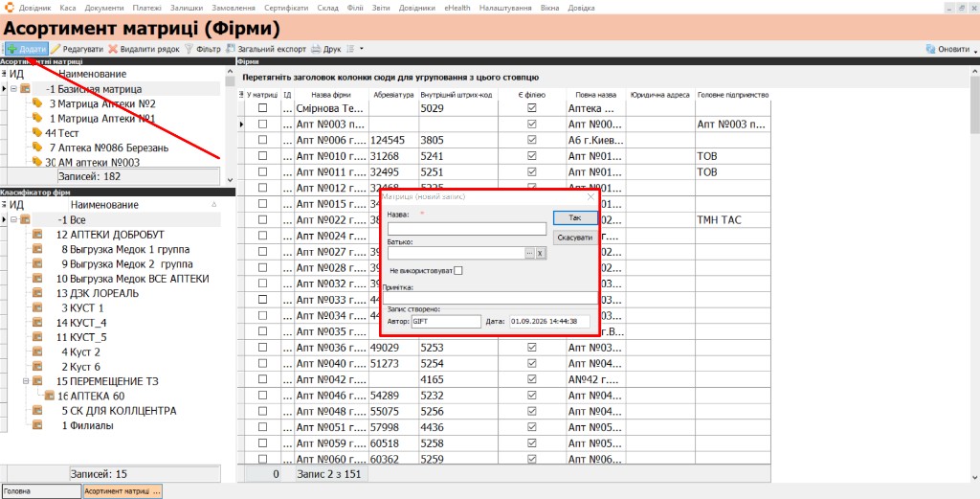Screen dimensions: 980x499
Task: Check the Не використовувати checkbox
Action: click(x=458, y=271)
